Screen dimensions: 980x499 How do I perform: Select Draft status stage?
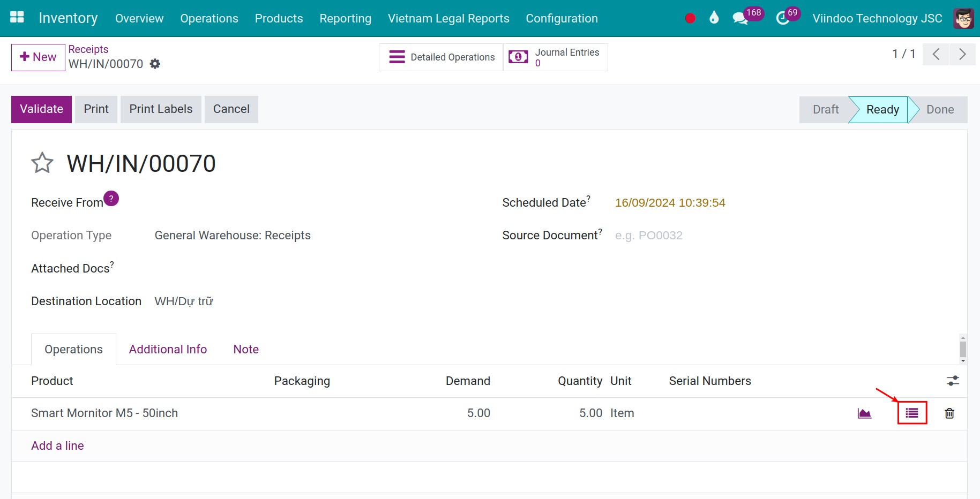(x=825, y=110)
